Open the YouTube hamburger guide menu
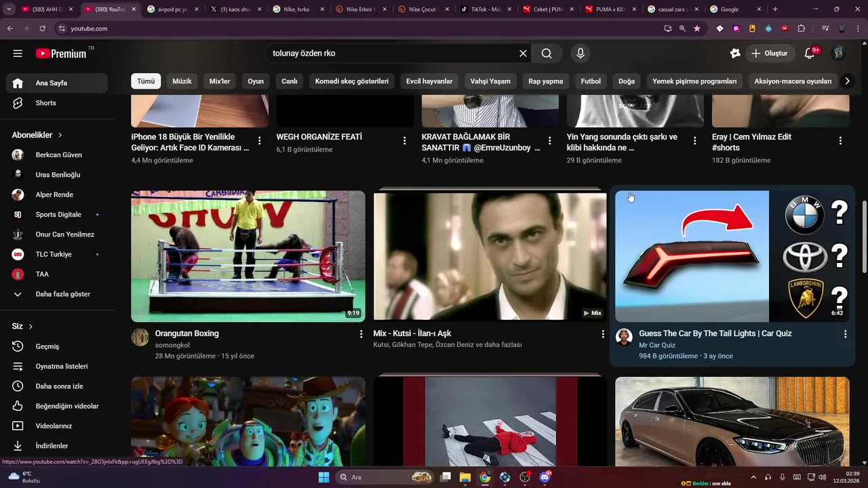Image resolution: width=868 pixels, height=488 pixels. [x=18, y=54]
